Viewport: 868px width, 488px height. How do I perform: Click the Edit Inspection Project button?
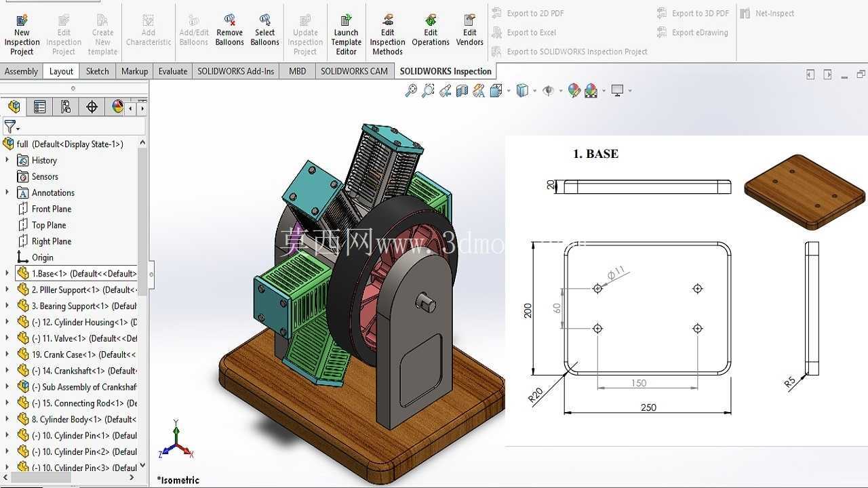coord(64,34)
